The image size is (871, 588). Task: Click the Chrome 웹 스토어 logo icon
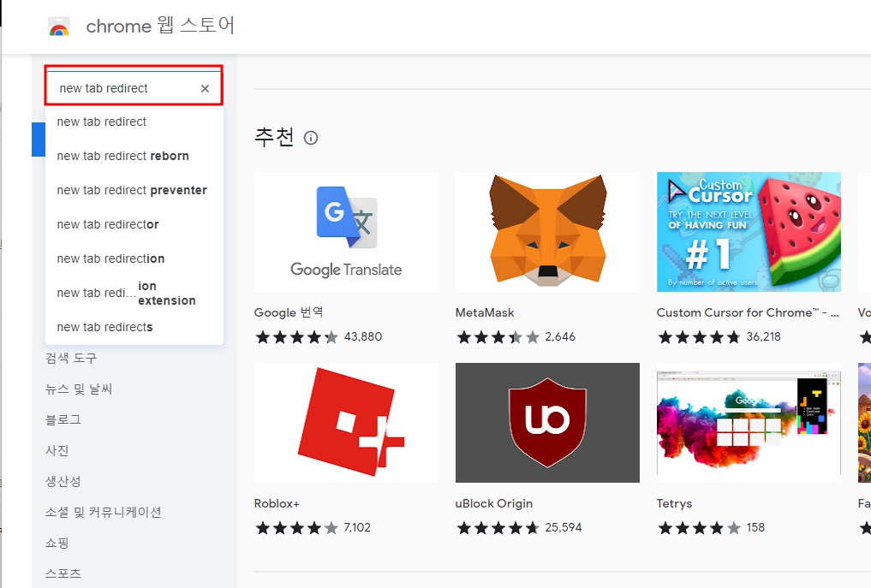[x=58, y=26]
